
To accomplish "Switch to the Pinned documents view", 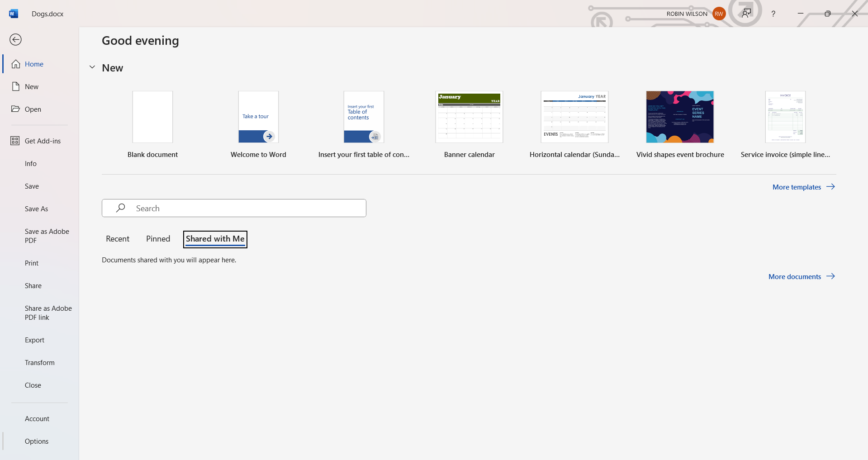I will click(x=157, y=239).
